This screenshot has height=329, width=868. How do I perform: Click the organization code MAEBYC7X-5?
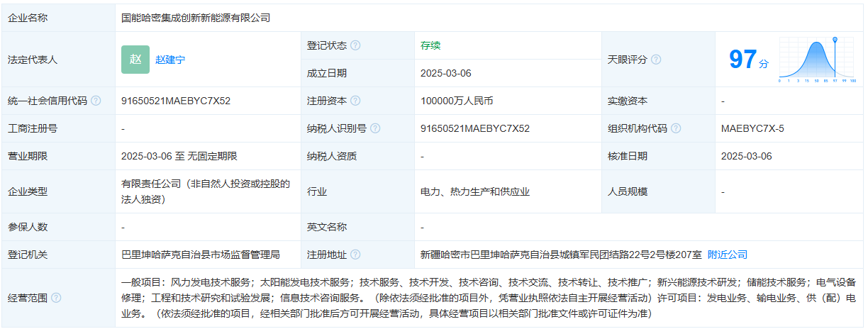pos(752,128)
